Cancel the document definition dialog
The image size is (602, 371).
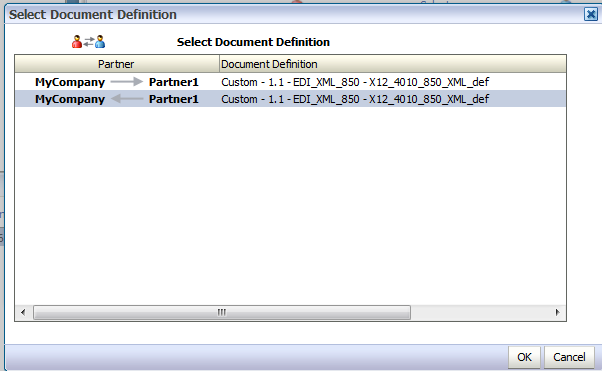569,357
